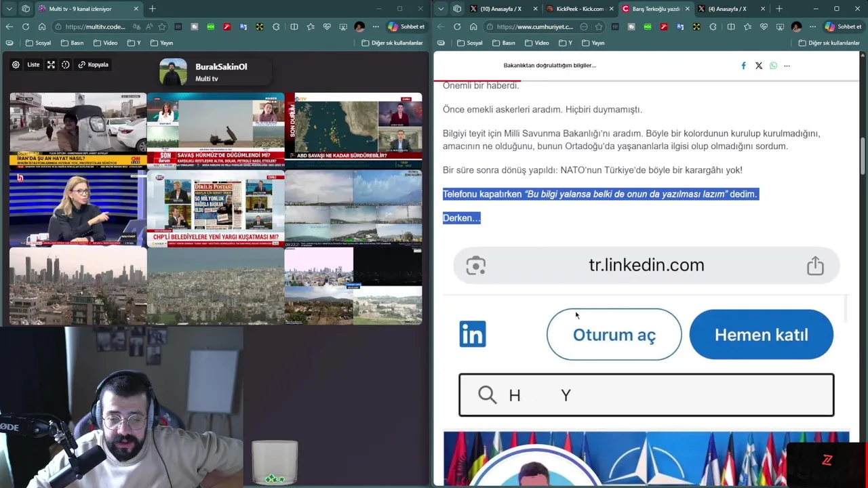The image size is (868, 488).
Task: Open home page in left browser window
Action: coord(41,26)
